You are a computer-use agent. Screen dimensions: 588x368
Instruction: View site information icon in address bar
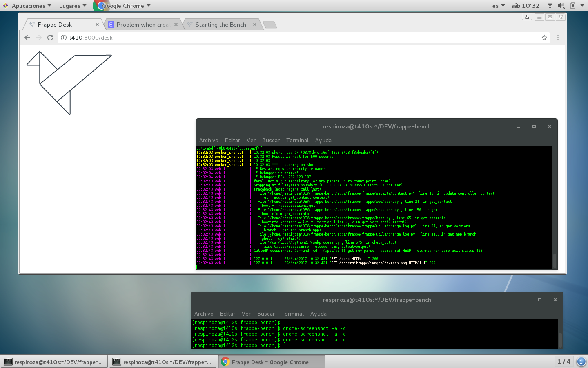pos(64,38)
